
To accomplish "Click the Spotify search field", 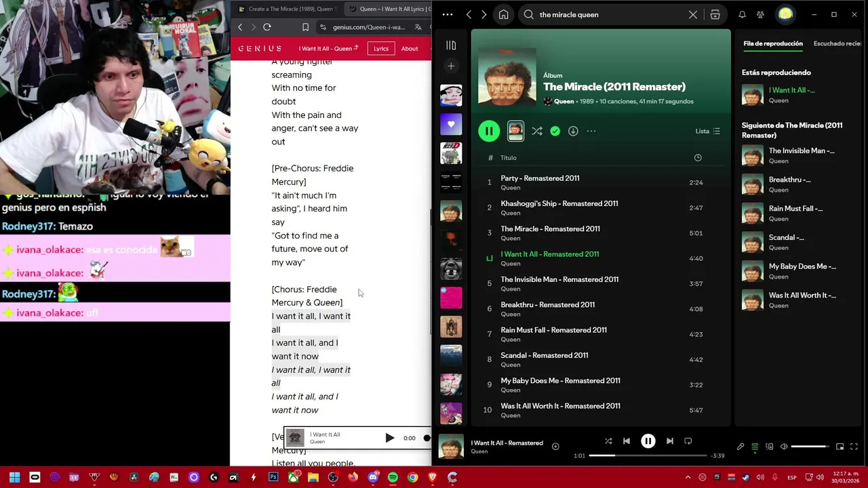I will coord(607,14).
